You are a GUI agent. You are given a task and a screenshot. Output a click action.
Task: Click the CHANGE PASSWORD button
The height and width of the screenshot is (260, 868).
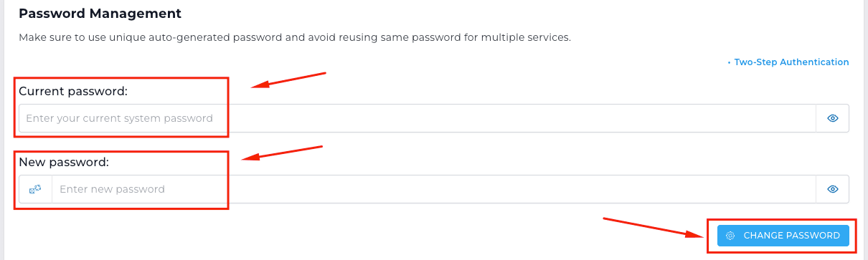tap(783, 236)
